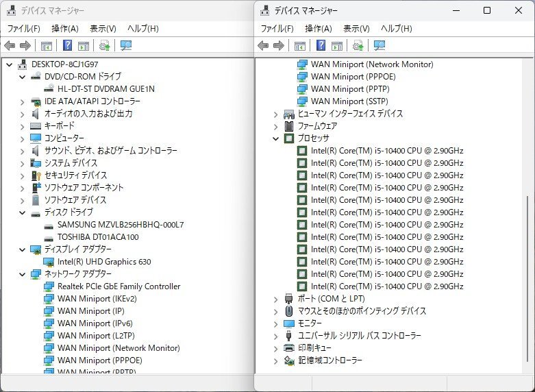Click Scan for hardware changes icon, right window
Viewport: 535px width, 392px height.
(x=380, y=45)
